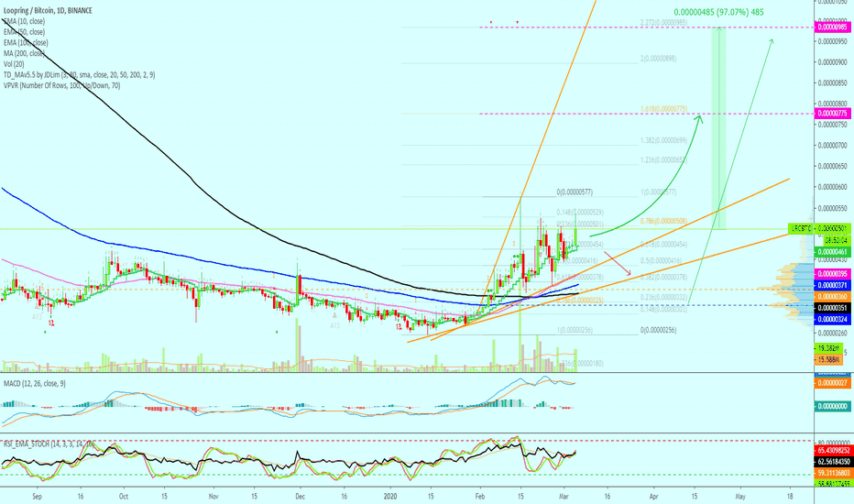Click the orange 59.31136803 RSI value
The width and height of the screenshot is (854, 504).
pos(832,473)
